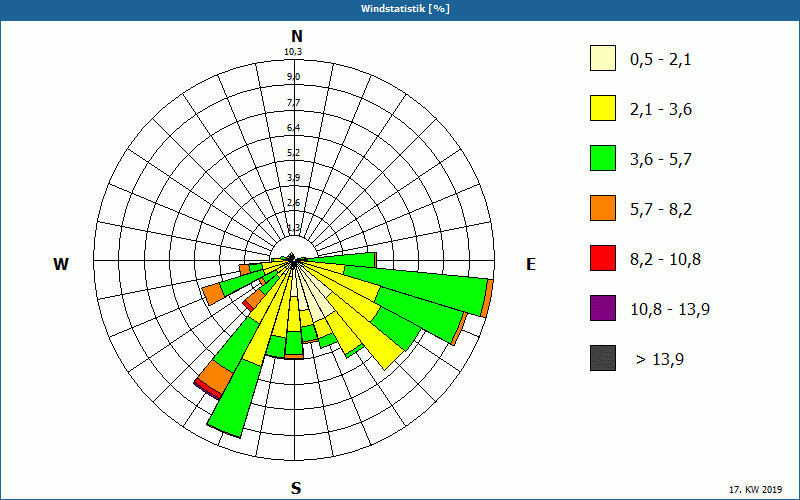This screenshot has height=500, width=800.
Task: Click the legend label '0,5 - 2,1'
Action: click(x=661, y=60)
